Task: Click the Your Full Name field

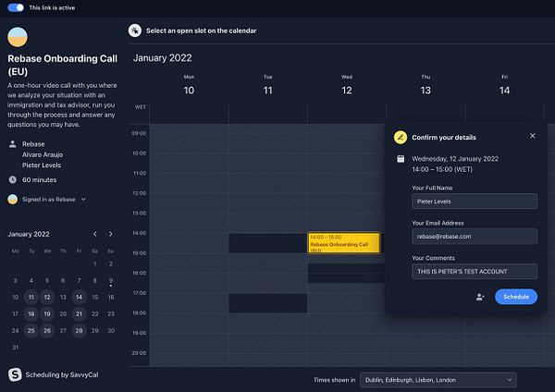Action: tap(475, 202)
